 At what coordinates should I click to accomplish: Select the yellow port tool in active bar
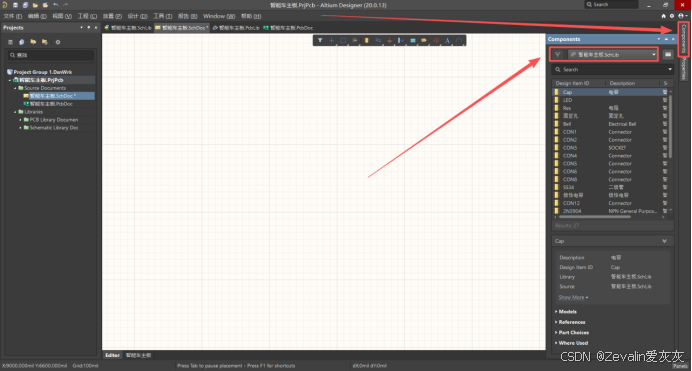coord(424,41)
